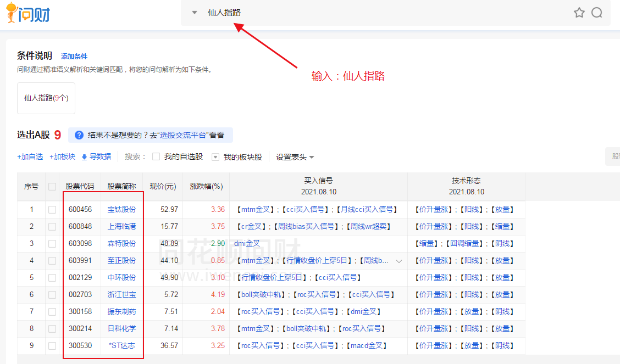This screenshot has width=620, height=364.
Task: Open stock link 浙江世宝
Action: pos(122,294)
